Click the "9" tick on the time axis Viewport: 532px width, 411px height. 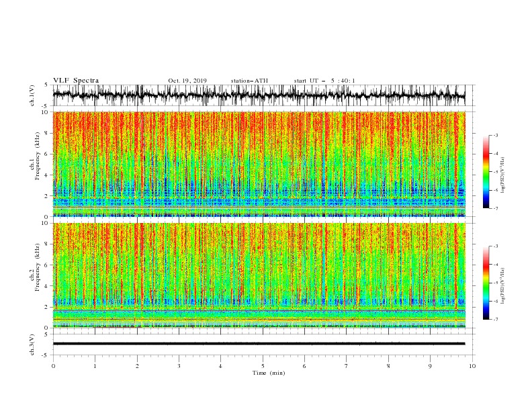pos(430,366)
